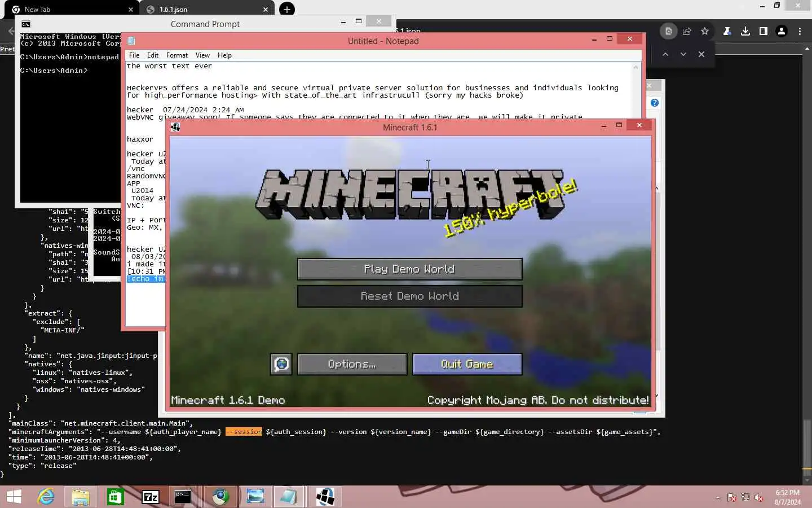Click 'Minecraft 1.6.1 Demo' version text

[x=228, y=400]
